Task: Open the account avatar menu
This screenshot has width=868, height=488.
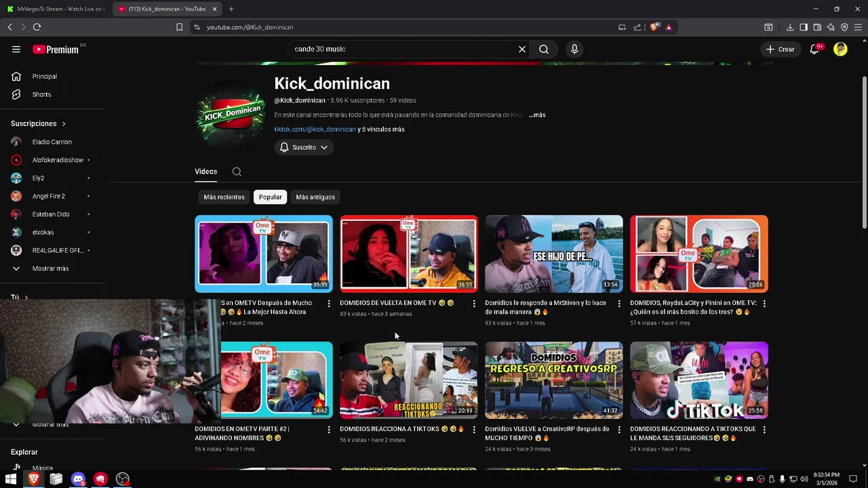Action: 840,49
